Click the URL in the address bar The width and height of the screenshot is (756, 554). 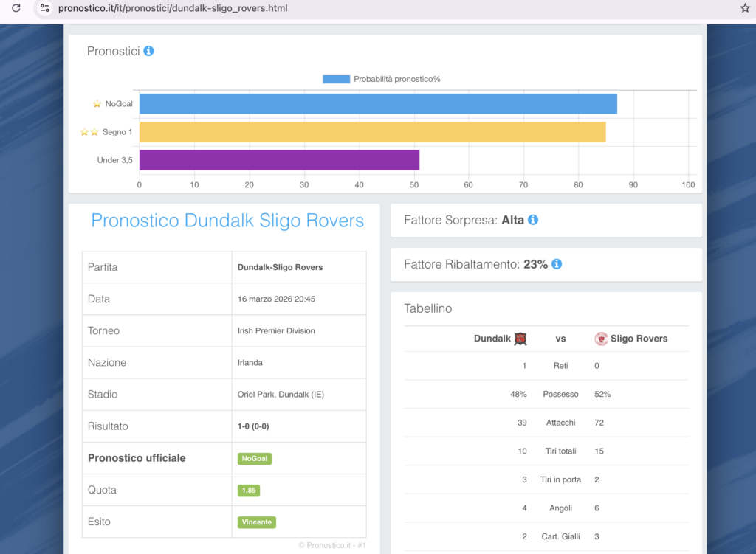point(173,8)
